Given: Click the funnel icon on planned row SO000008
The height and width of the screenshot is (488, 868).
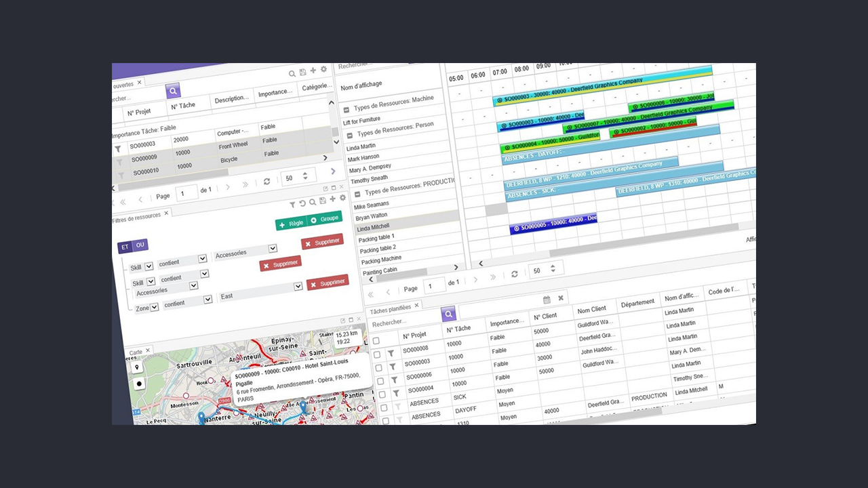Looking at the screenshot, I should click(391, 353).
